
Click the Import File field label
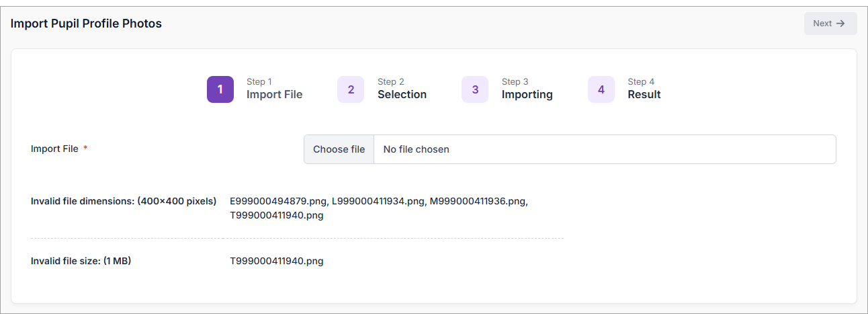coord(54,149)
